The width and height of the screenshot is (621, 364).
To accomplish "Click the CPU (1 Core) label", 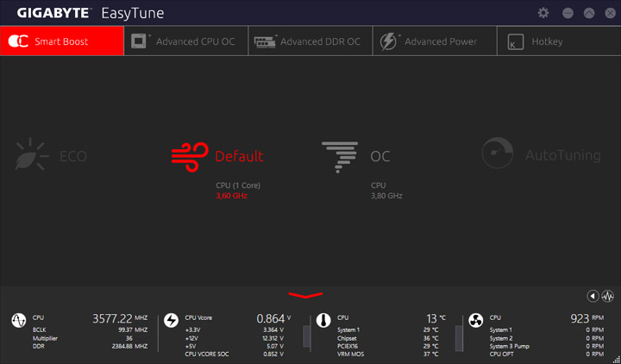I will tap(238, 185).
